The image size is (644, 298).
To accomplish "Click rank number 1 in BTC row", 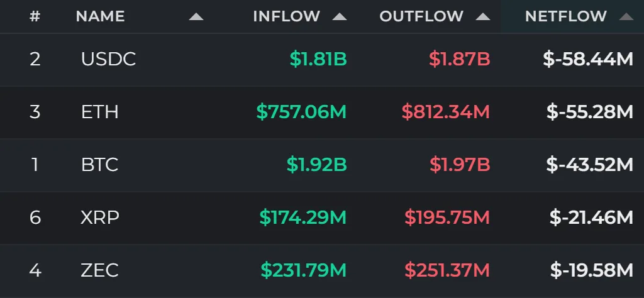I will [35, 165].
